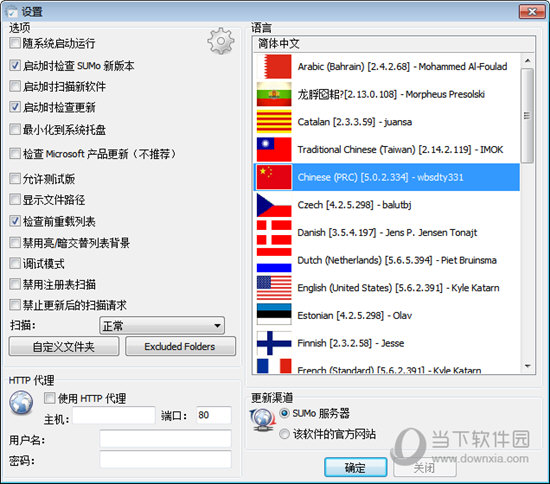Tick 使用 HTTP 代理 checkbox

point(49,398)
